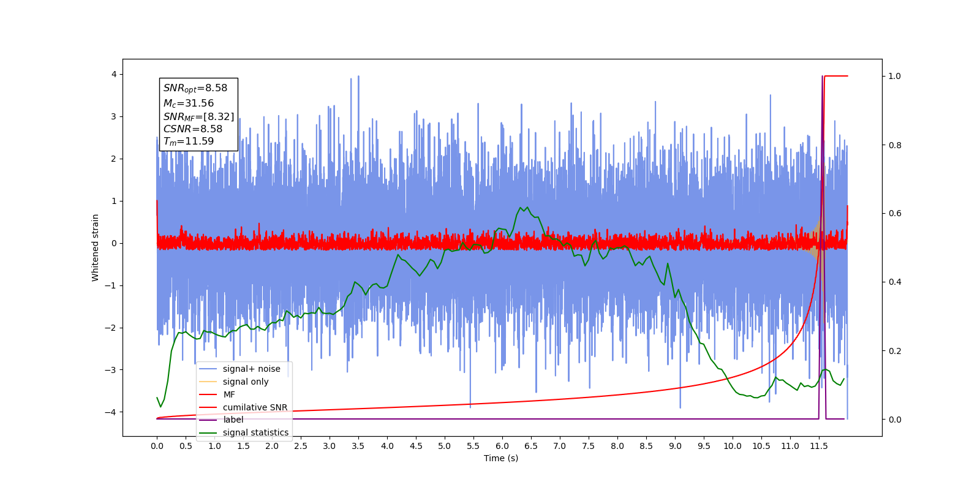Screen dimensions: 980x490
Task: Click right y-axis tick label 1.0
Action: click(894, 77)
